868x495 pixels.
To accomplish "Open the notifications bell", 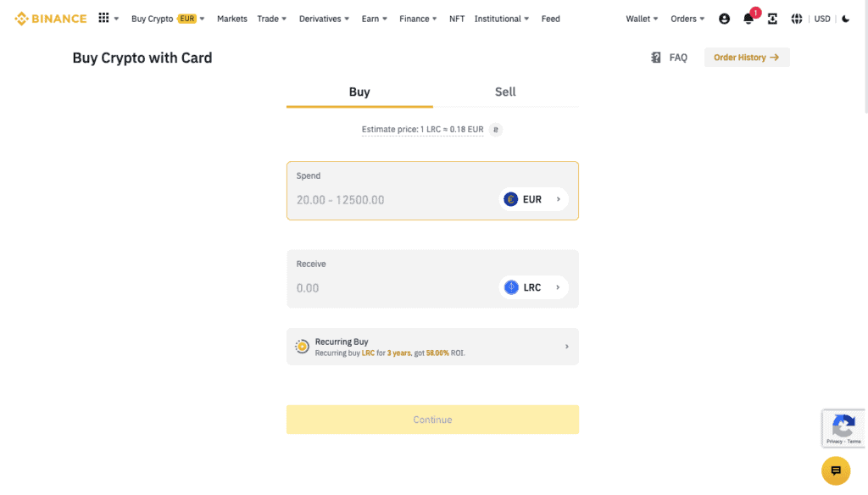I will click(x=748, y=19).
